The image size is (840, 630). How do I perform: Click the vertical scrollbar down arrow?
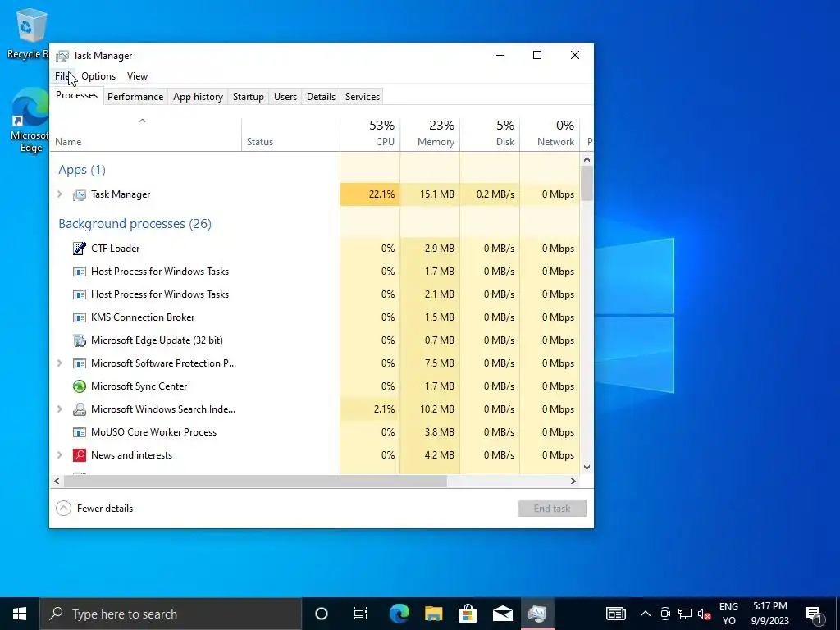(587, 468)
